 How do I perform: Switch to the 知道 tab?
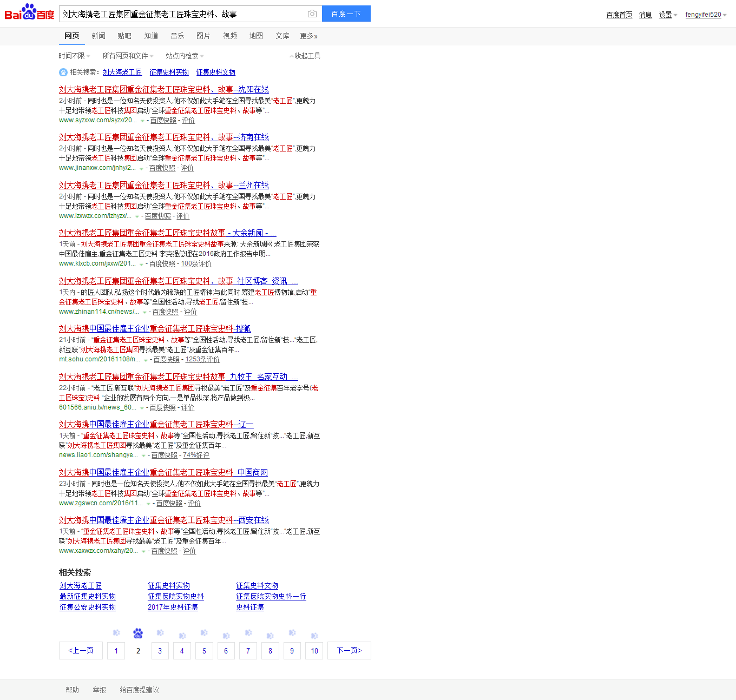151,36
